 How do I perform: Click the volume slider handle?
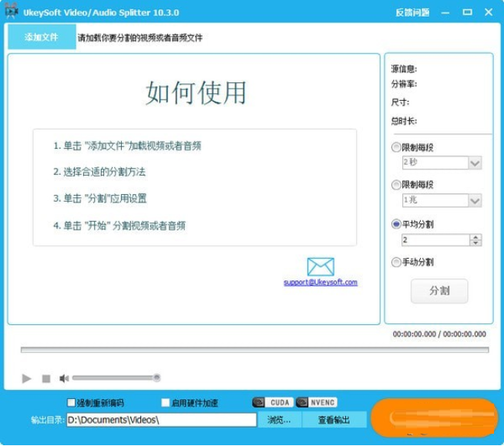156,377
